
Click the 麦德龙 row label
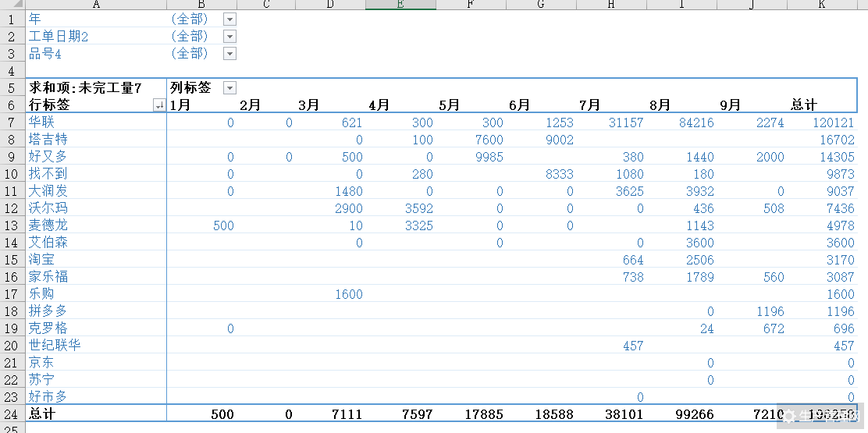click(48, 225)
